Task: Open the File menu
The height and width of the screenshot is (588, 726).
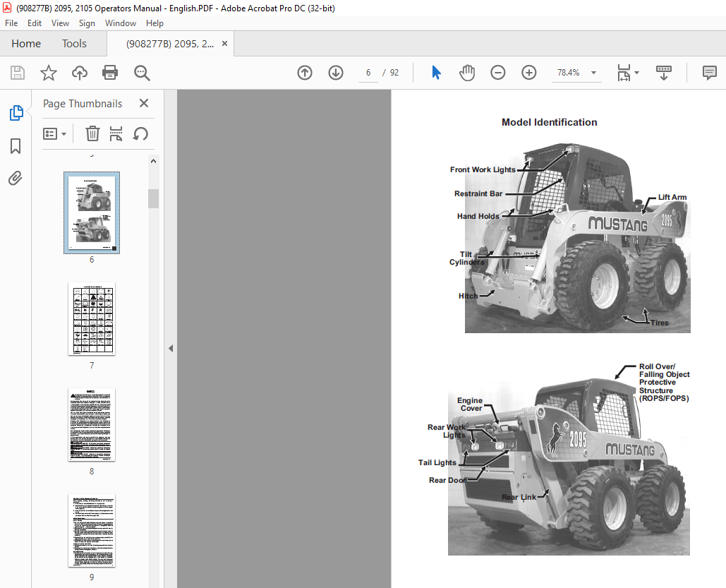Action: (11, 23)
